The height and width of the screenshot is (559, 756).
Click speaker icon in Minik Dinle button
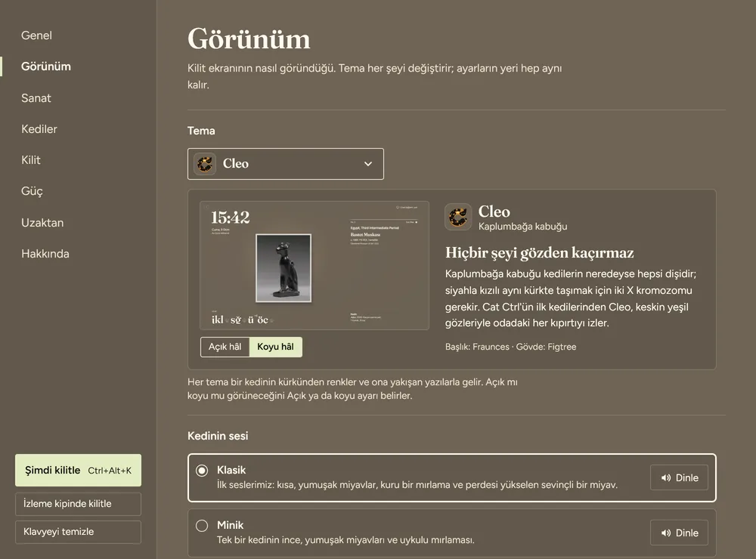[x=666, y=533]
